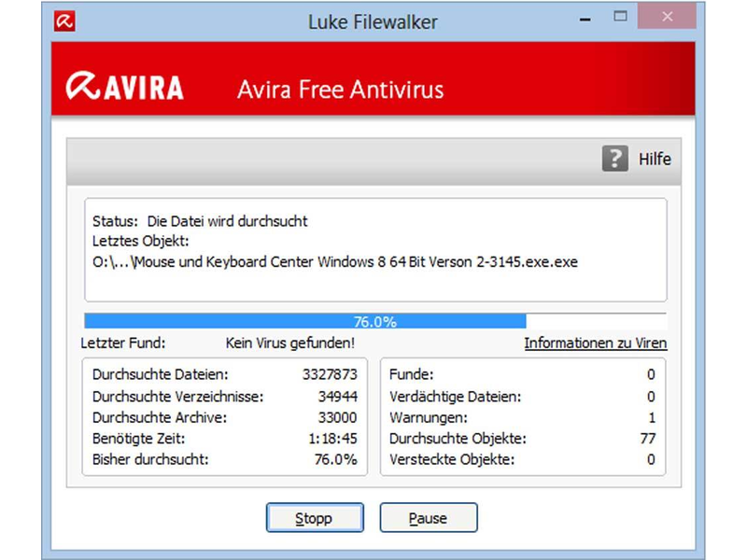Click the Funde label
Image resolution: width=747 pixels, height=560 pixels.
(412, 374)
